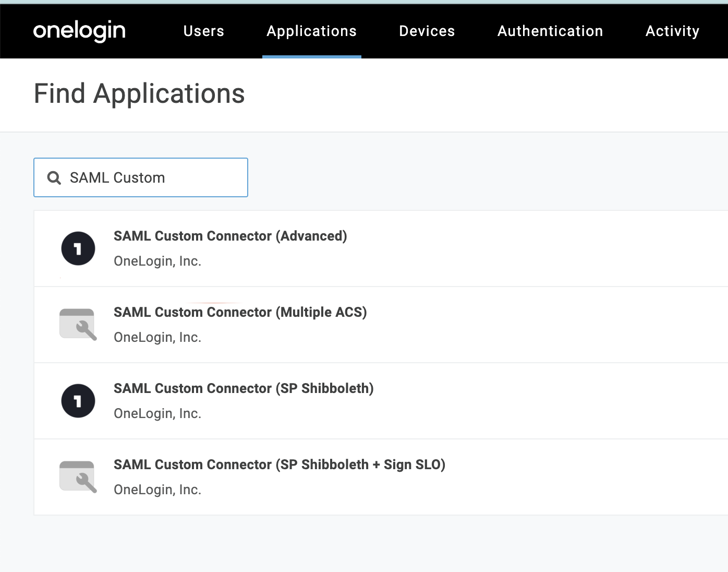Focus the SAML Custom search field
Image resolution: width=728 pixels, height=572 pixels.
151,178
